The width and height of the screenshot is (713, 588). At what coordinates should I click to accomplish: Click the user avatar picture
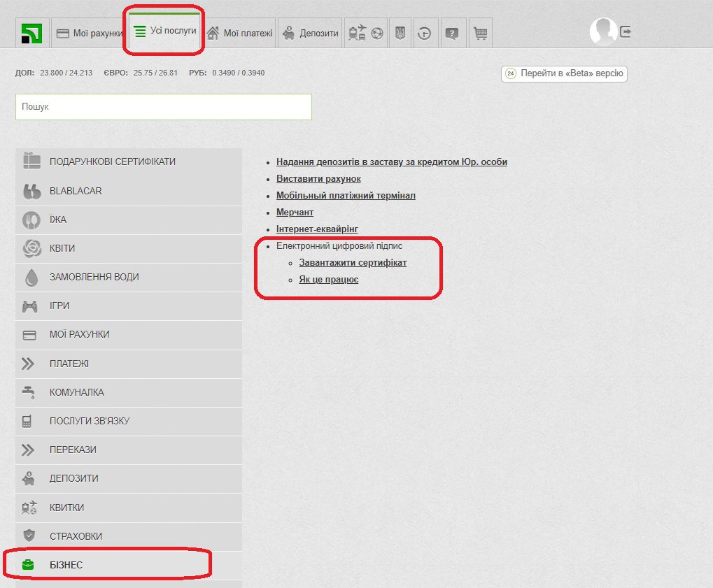603,31
